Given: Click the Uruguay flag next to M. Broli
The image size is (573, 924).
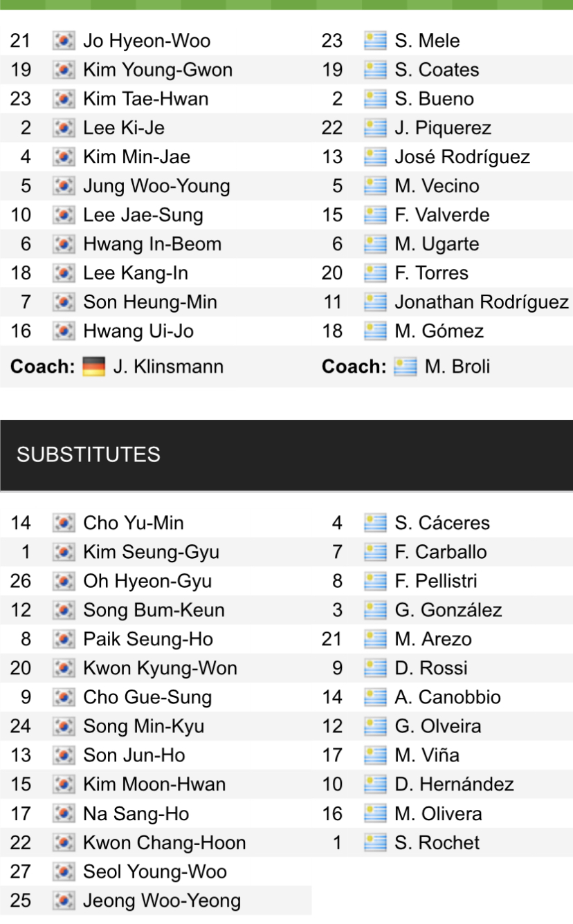Looking at the screenshot, I should 405,366.
